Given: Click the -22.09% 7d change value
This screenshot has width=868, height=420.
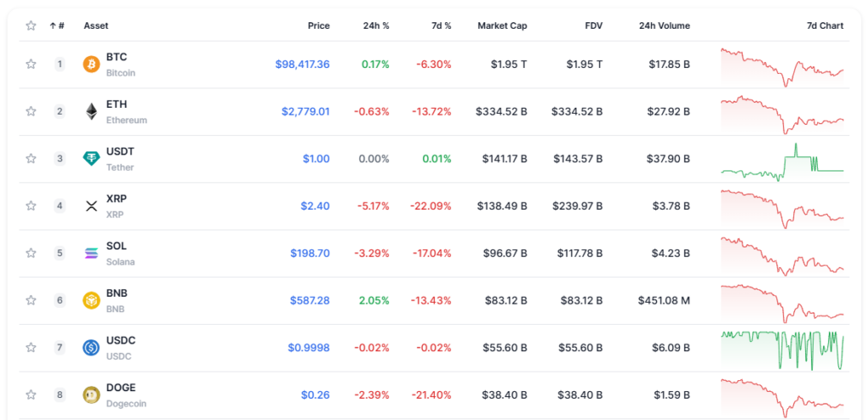Looking at the screenshot, I should click(x=431, y=206).
